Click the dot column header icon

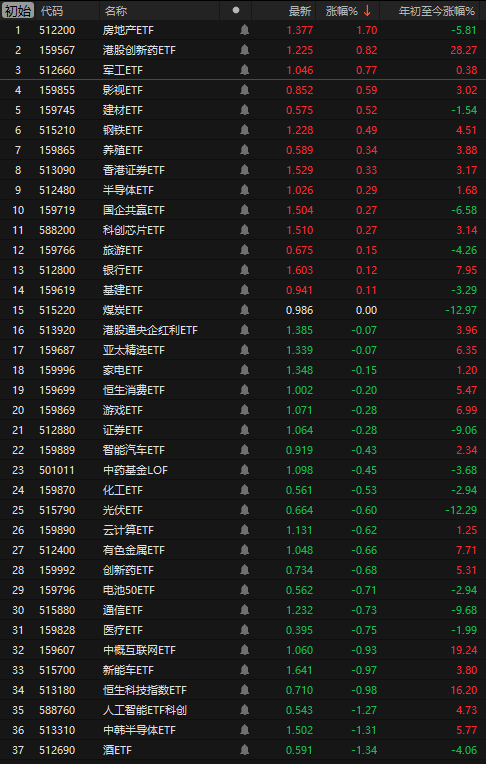pyautogui.click(x=236, y=10)
